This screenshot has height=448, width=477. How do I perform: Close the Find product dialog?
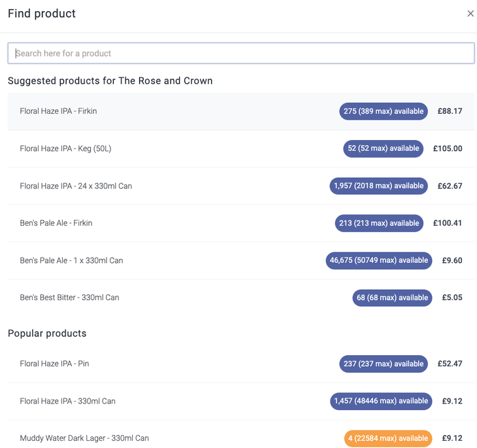point(470,14)
